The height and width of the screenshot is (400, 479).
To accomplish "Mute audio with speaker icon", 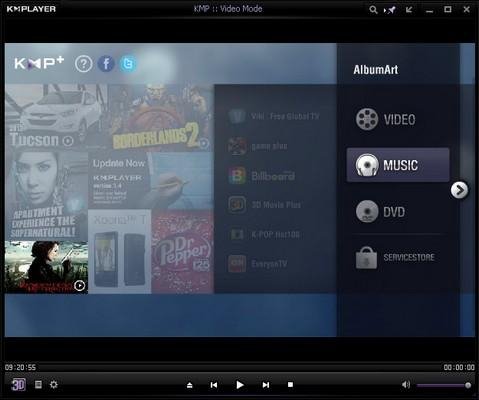I will [x=406, y=385].
